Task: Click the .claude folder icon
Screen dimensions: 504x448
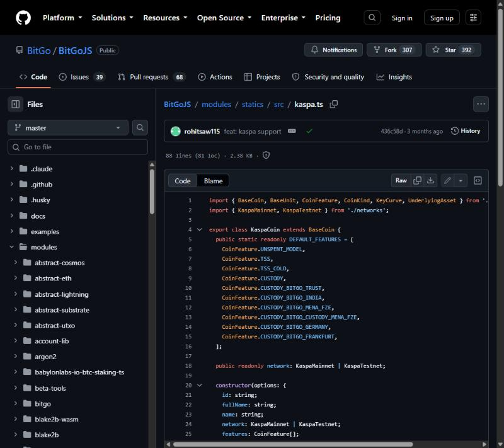Action: (x=23, y=169)
